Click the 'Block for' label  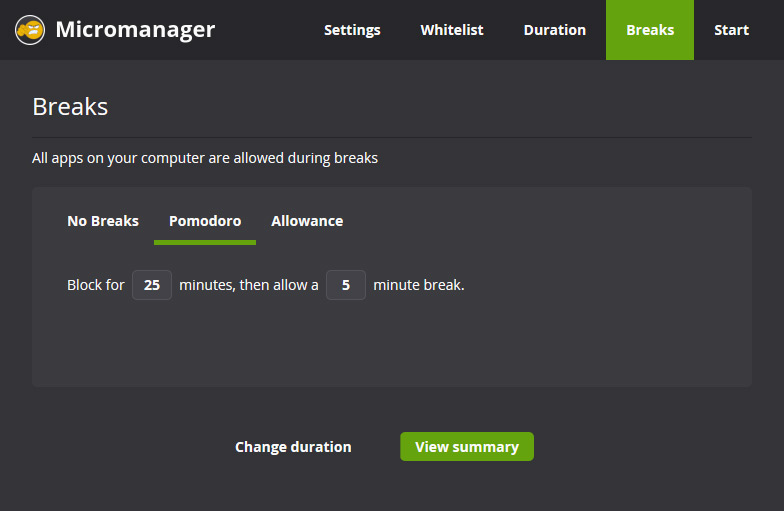pyautogui.click(x=96, y=285)
